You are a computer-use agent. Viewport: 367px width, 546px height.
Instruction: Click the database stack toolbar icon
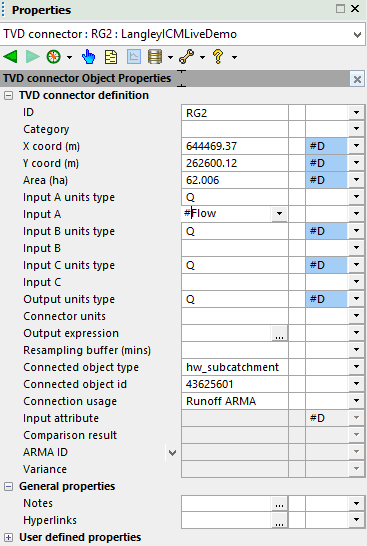pos(155,56)
